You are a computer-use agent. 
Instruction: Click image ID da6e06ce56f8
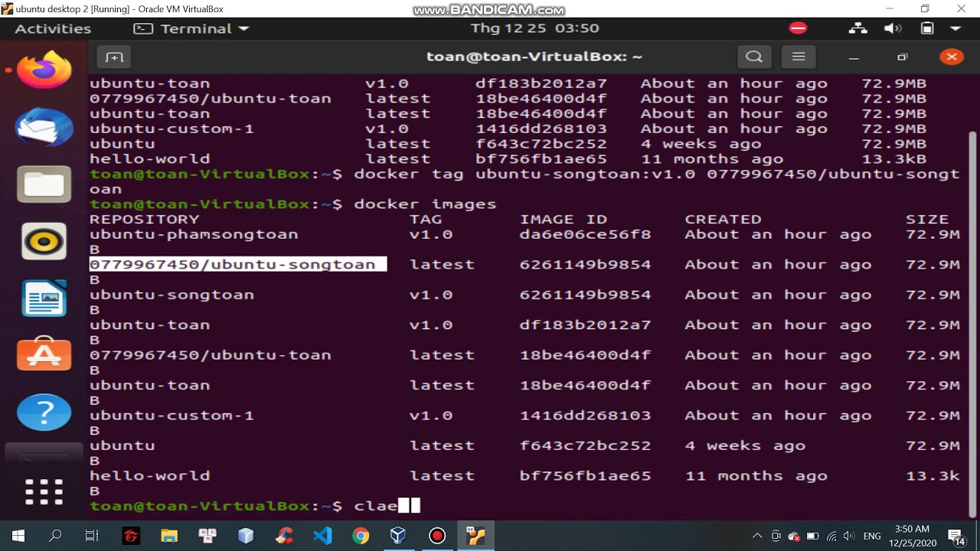586,234
